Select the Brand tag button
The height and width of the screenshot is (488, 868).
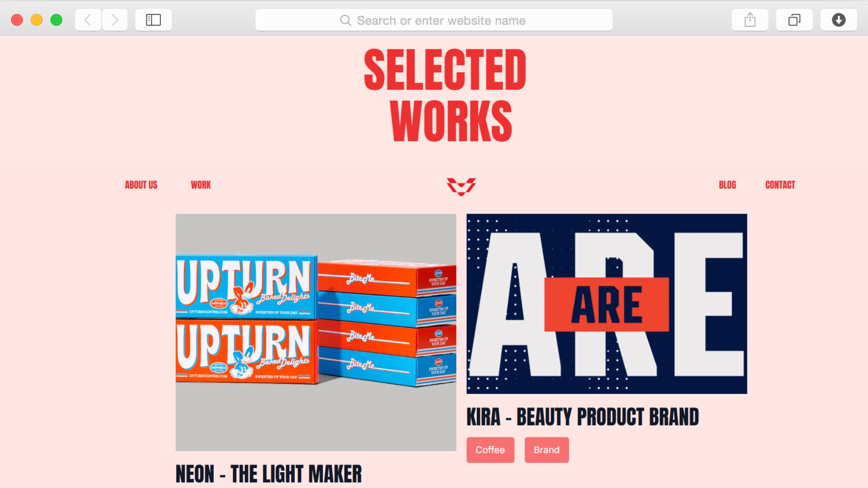click(x=547, y=450)
